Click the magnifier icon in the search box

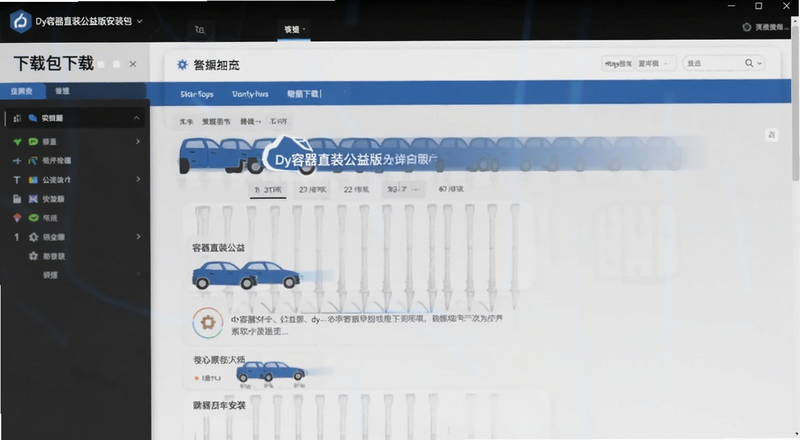748,63
